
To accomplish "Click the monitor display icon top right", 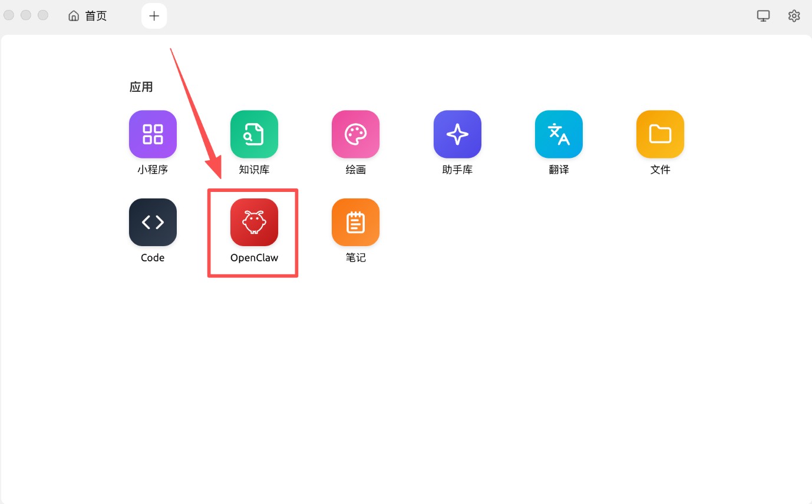I will point(763,15).
